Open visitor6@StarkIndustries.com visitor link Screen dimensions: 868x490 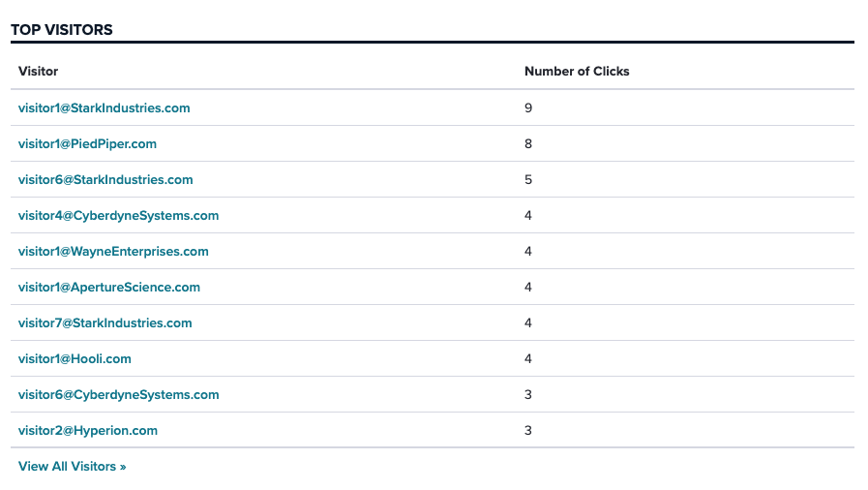coord(105,180)
